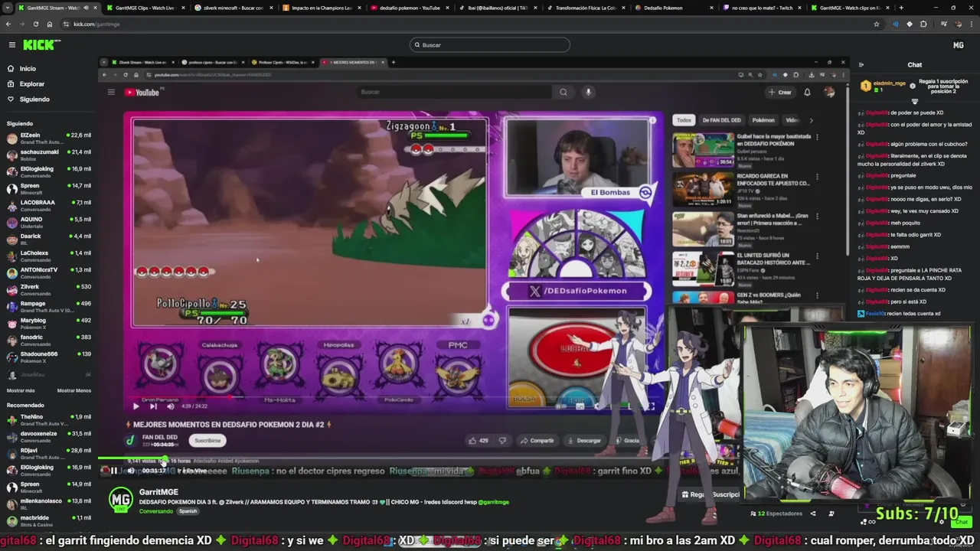Open Siguiendo in Kick sidebar
The width and height of the screenshot is (980, 551).
34,99
